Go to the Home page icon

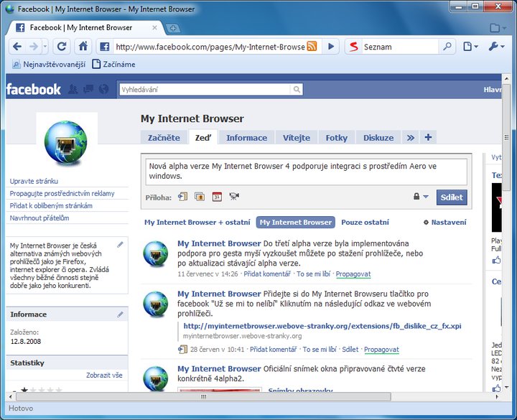click(83, 46)
